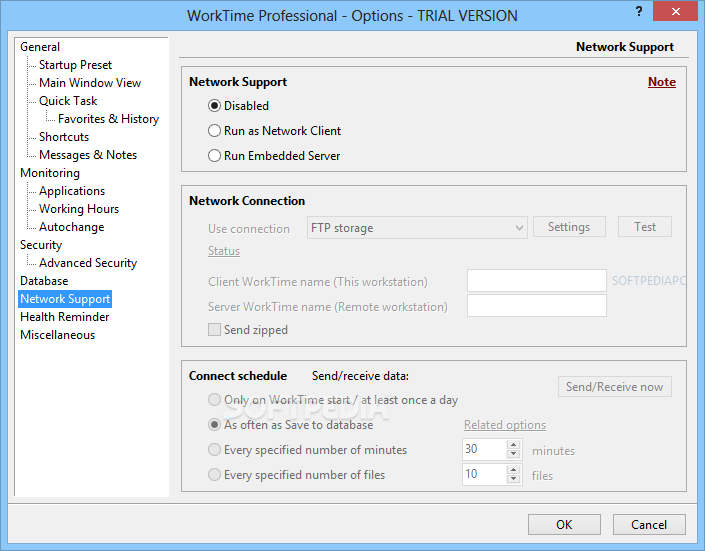The image size is (705, 551).
Task: Select Advanced Security options
Action: (88, 263)
